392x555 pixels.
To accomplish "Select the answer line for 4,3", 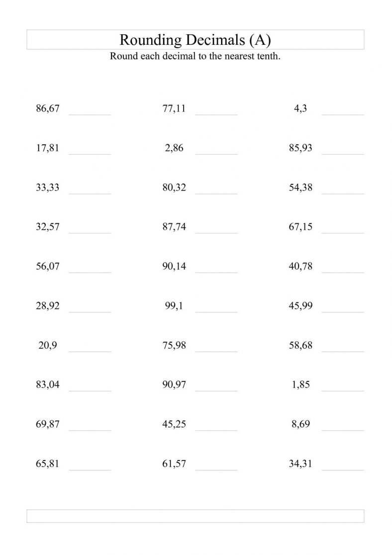I will point(343,114).
